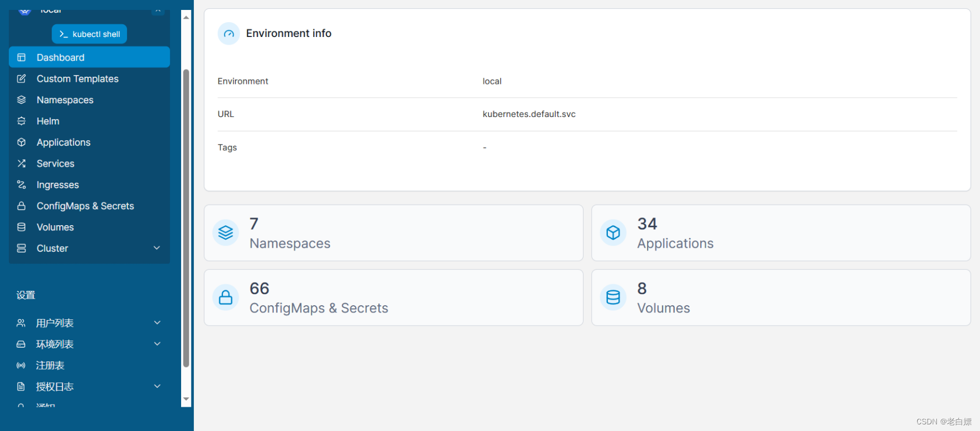The width and height of the screenshot is (980, 431).
Task: Click the 用户列表 users icon
Action: point(21,323)
